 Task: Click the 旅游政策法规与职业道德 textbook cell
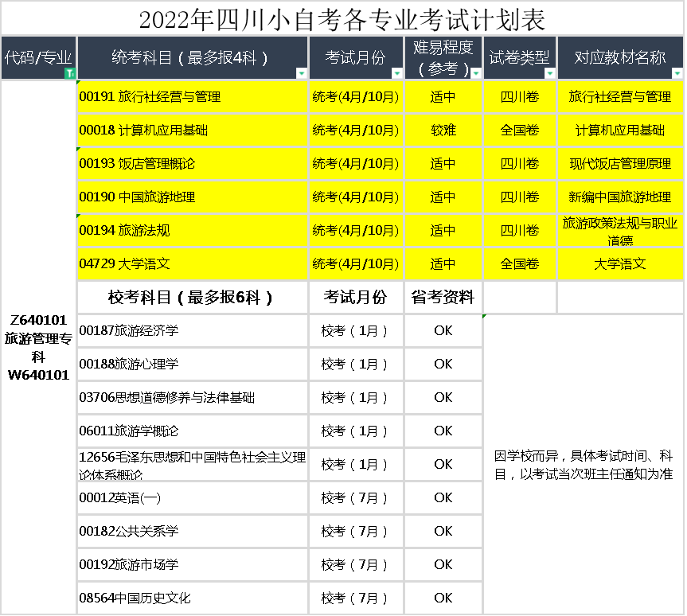pos(620,231)
